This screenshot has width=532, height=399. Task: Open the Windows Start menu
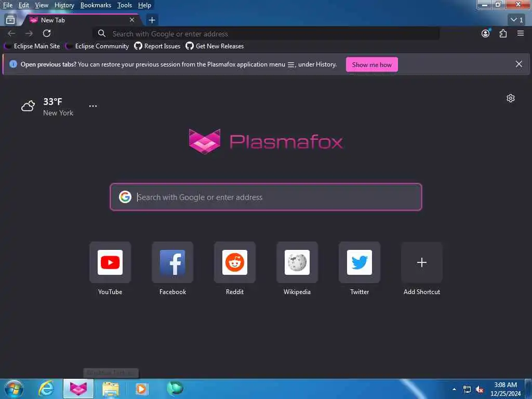(14, 389)
